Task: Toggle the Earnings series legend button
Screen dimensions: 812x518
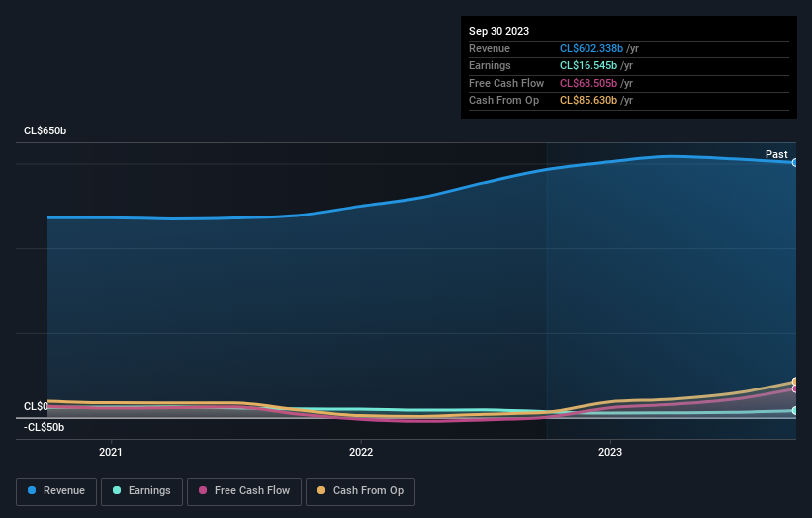Action: [x=141, y=491]
